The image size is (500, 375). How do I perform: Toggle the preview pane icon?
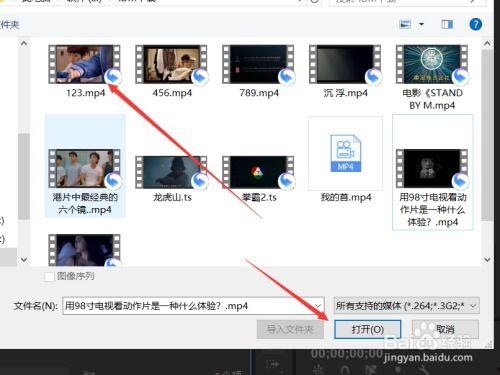(x=447, y=24)
